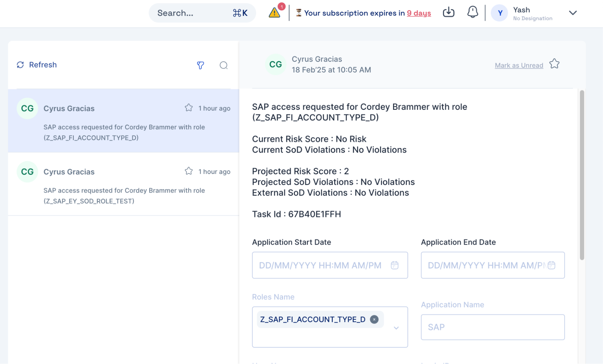Toggle star in message detail header
This screenshot has width=603, height=364.
[554, 64]
